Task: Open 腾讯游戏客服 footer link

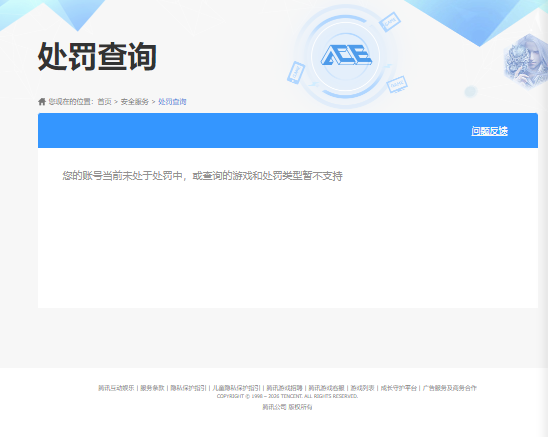Action: coord(326,388)
